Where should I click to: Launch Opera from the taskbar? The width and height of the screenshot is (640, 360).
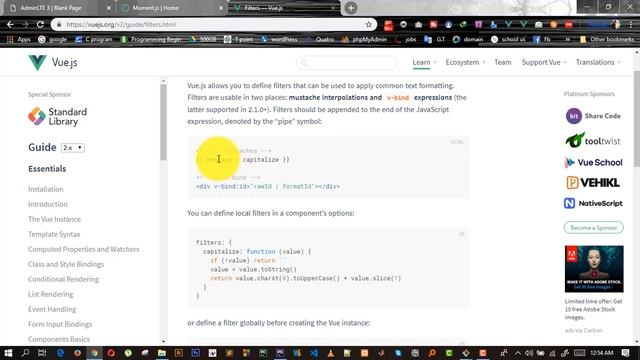point(111,353)
